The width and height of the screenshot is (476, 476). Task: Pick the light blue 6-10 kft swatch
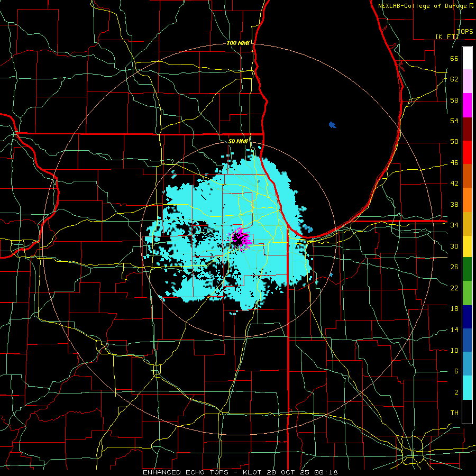pyautogui.click(x=467, y=364)
